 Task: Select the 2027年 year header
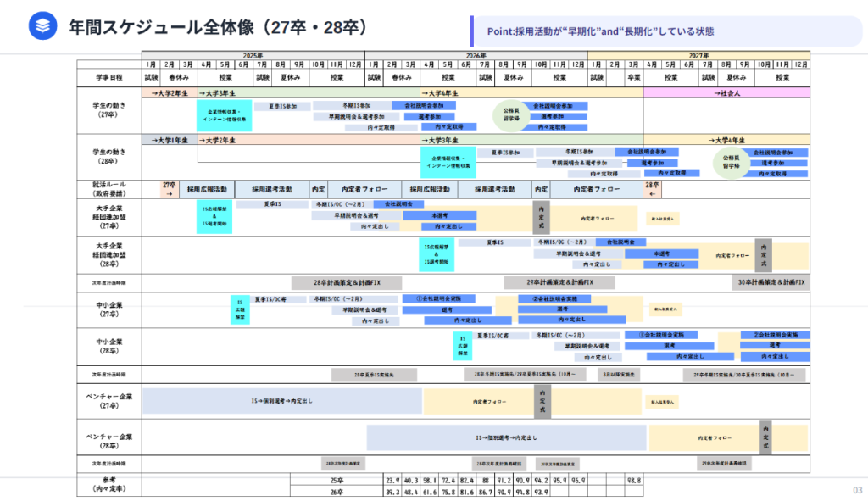(699, 55)
